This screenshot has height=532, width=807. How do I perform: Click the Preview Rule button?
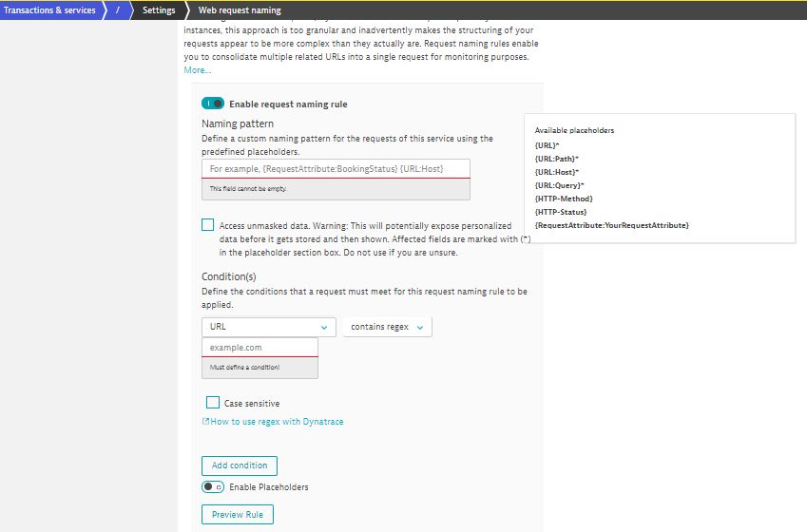coord(238,515)
